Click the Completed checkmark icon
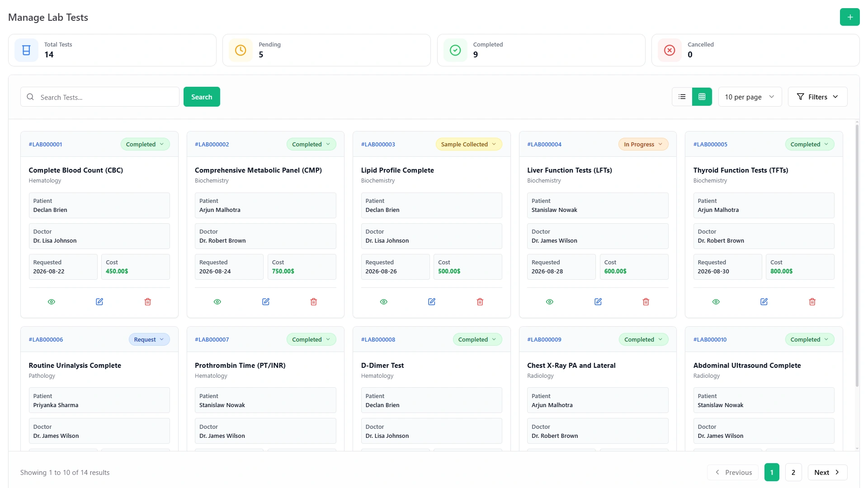The height and width of the screenshot is (488, 868). click(455, 50)
